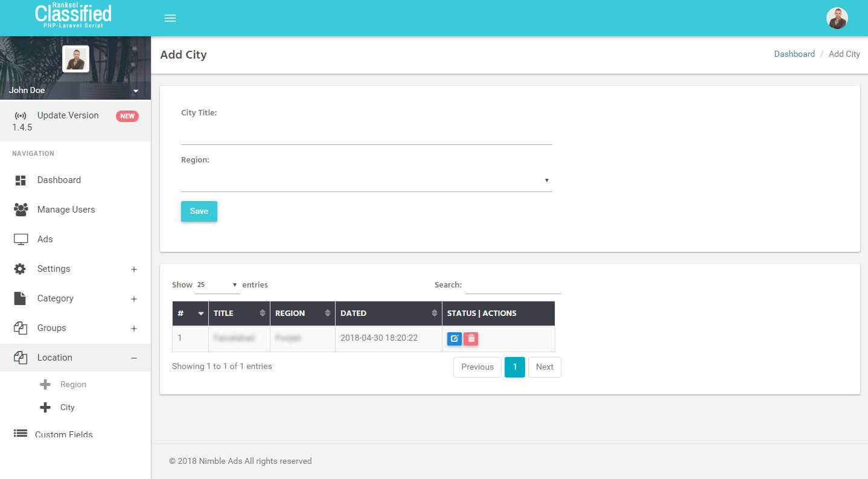The height and width of the screenshot is (479, 868).
Task: Open Manage Users page
Action: (66, 210)
